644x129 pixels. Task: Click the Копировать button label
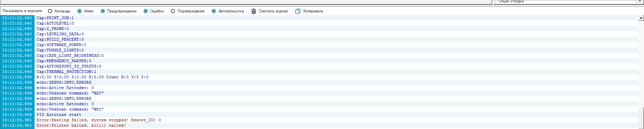point(313,11)
